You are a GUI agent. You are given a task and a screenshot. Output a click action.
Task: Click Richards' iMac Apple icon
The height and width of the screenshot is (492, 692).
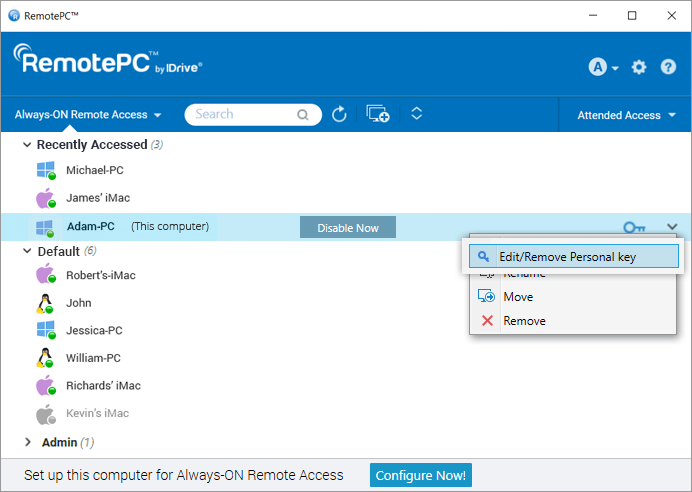coord(46,386)
